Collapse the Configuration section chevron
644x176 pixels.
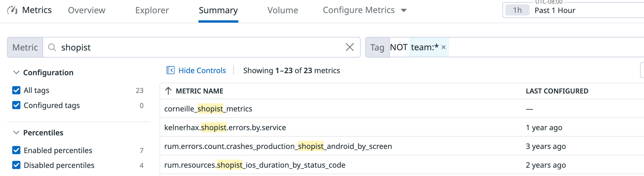pyautogui.click(x=16, y=72)
